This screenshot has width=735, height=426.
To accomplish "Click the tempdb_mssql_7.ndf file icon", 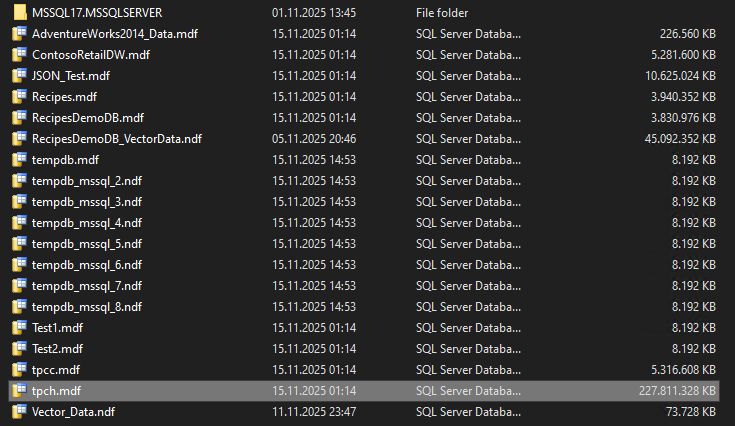I will coord(20,286).
